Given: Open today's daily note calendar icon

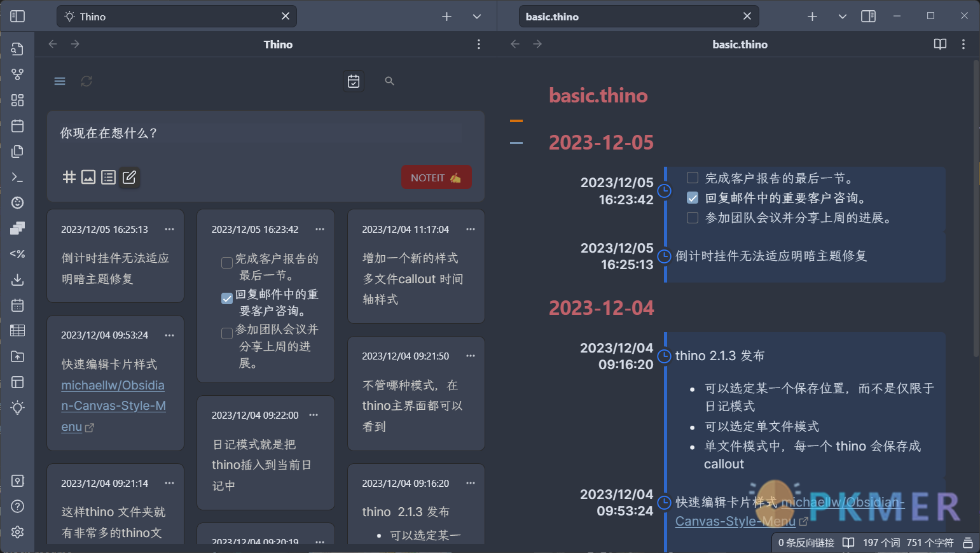Looking at the screenshot, I should (x=18, y=126).
